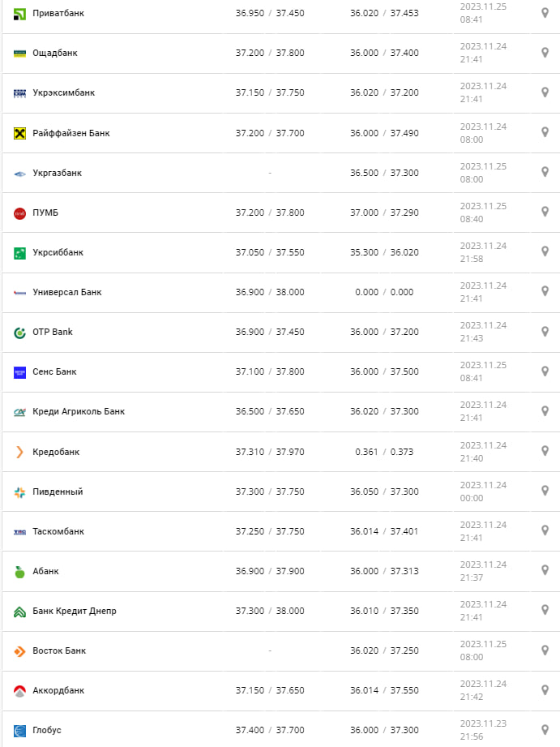The width and height of the screenshot is (560, 747).
Task: Open Банк Кредит Днепр link
Action: pyautogui.click(x=75, y=612)
